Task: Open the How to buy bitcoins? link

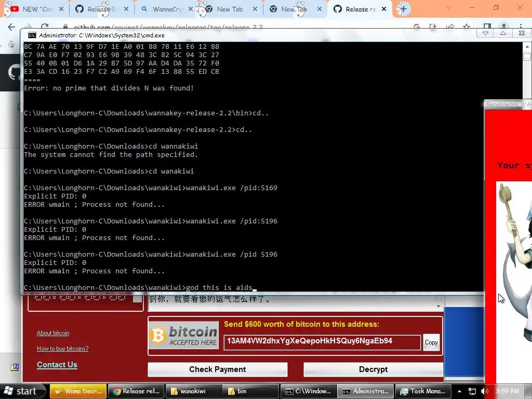Action: [x=62, y=349]
